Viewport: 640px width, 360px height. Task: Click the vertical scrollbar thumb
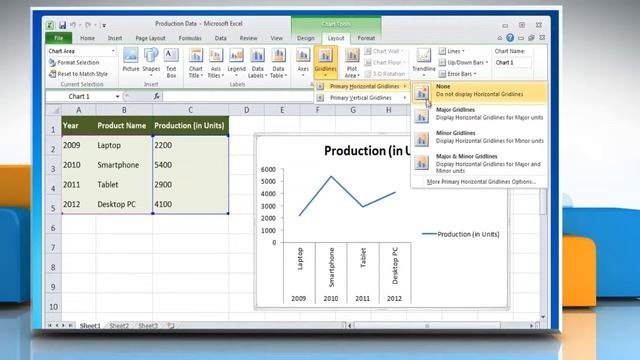coord(543,202)
